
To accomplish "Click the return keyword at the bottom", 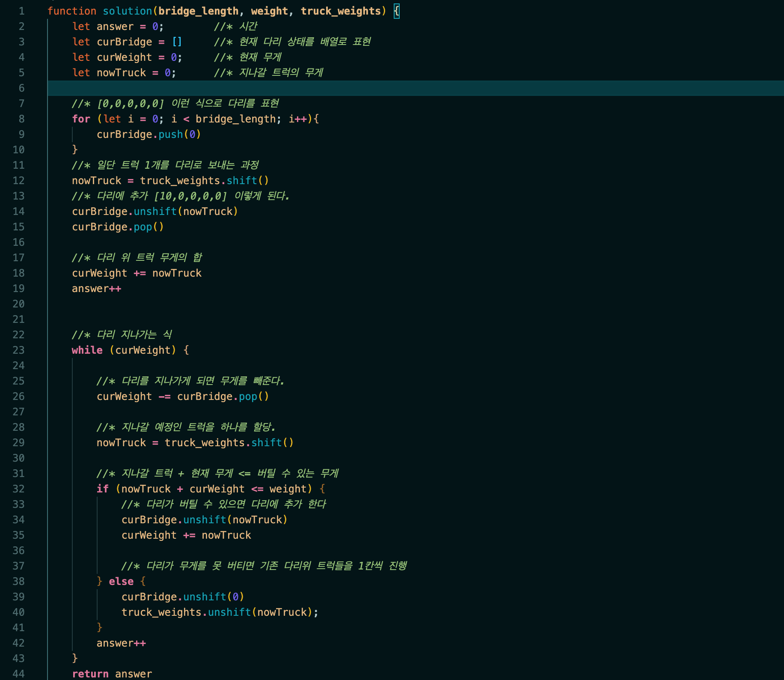I will pyautogui.click(x=90, y=674).
